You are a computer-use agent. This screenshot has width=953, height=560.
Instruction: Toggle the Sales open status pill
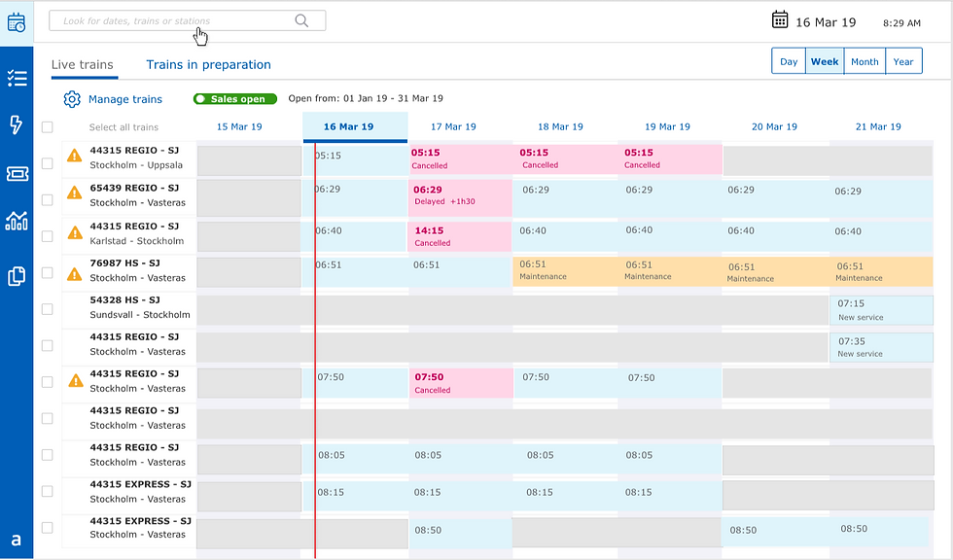tap(235, 99)
